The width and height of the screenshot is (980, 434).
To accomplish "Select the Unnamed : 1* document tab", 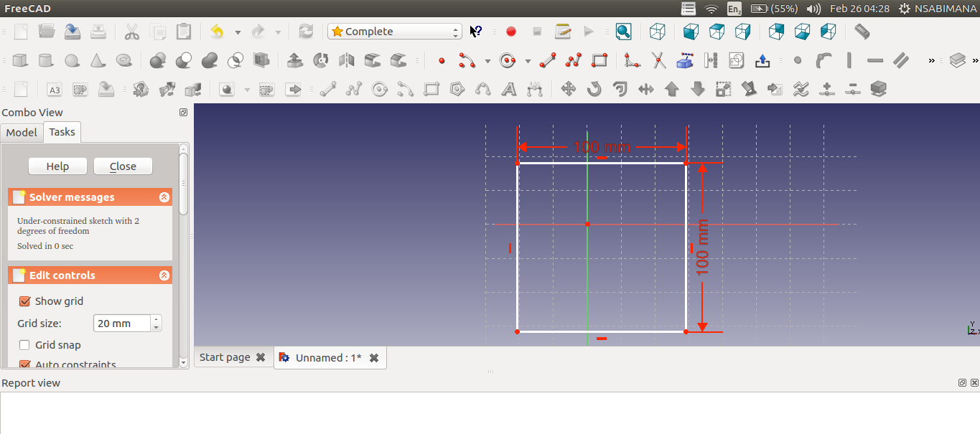I will pyautogui.click(x=329, y=357).
